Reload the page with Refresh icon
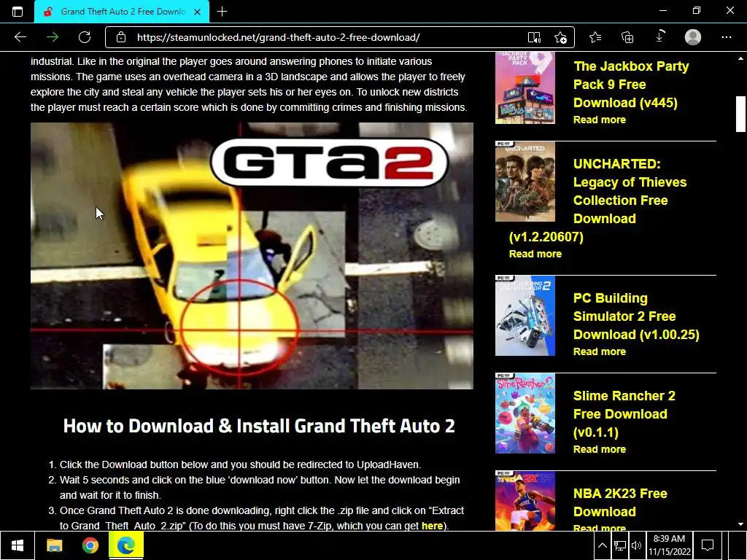The height and width of the screenshot is (560, 747). click(x=85, y=37)
